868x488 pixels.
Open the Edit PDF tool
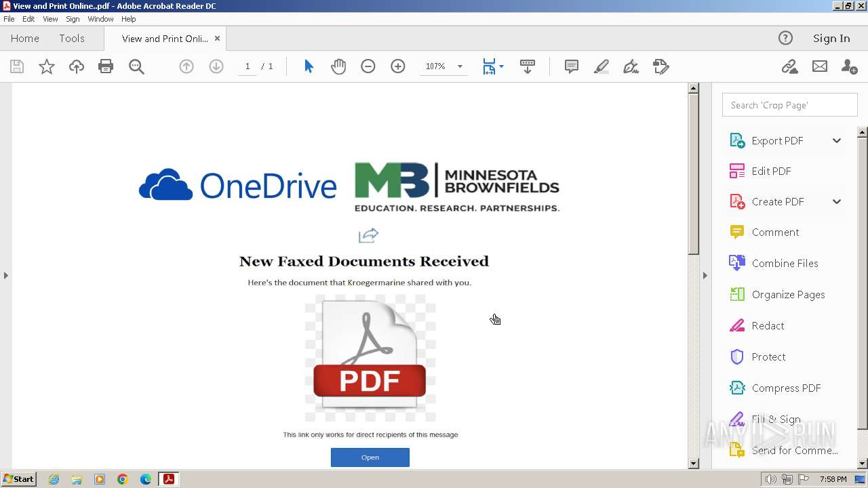pos(771,171)
